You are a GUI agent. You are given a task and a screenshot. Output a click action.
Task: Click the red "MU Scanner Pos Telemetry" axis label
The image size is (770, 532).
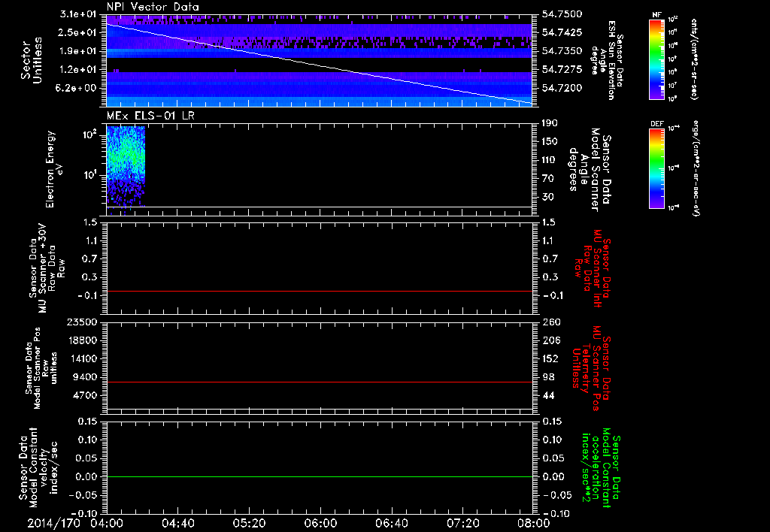592,368
